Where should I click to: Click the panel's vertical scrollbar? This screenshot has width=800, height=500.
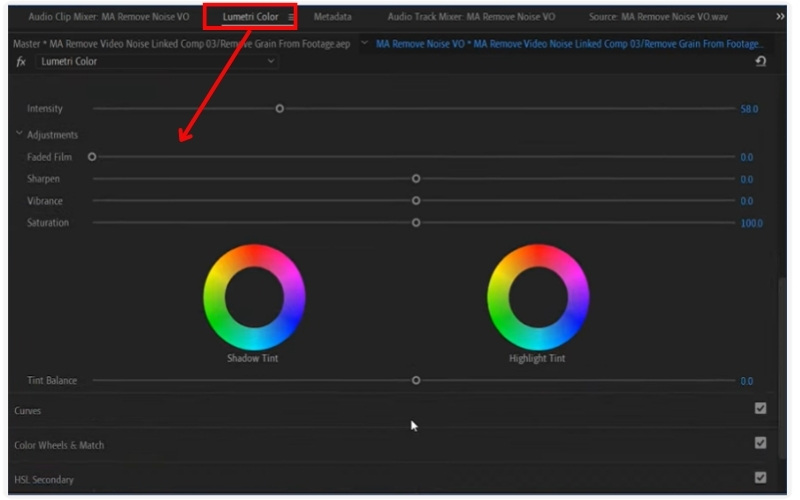point(783,380)
